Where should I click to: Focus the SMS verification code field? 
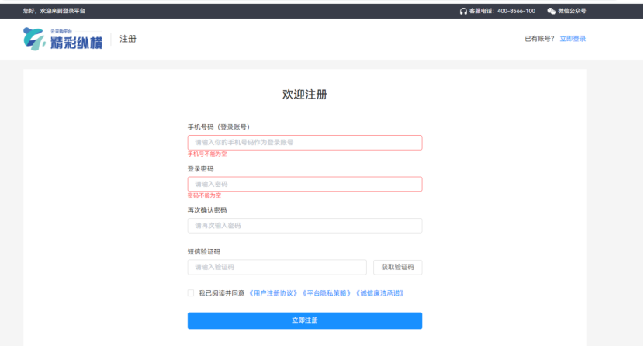tap(277, 267)
